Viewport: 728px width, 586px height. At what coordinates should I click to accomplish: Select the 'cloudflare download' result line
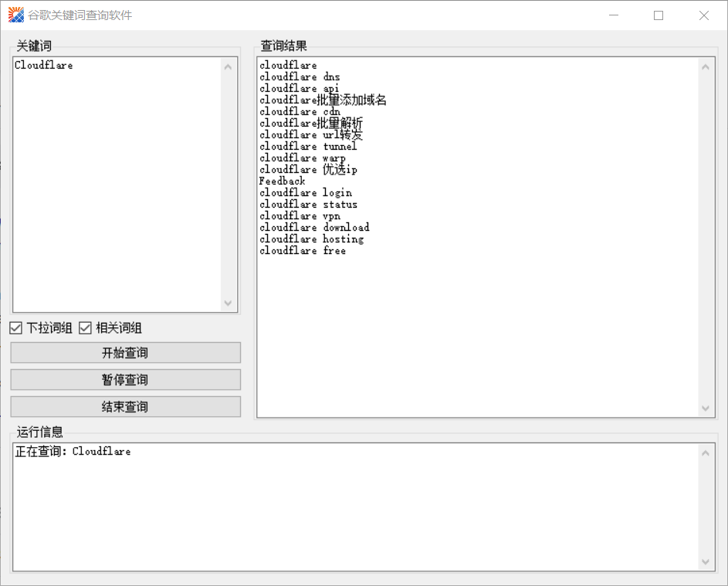[314, 228]
